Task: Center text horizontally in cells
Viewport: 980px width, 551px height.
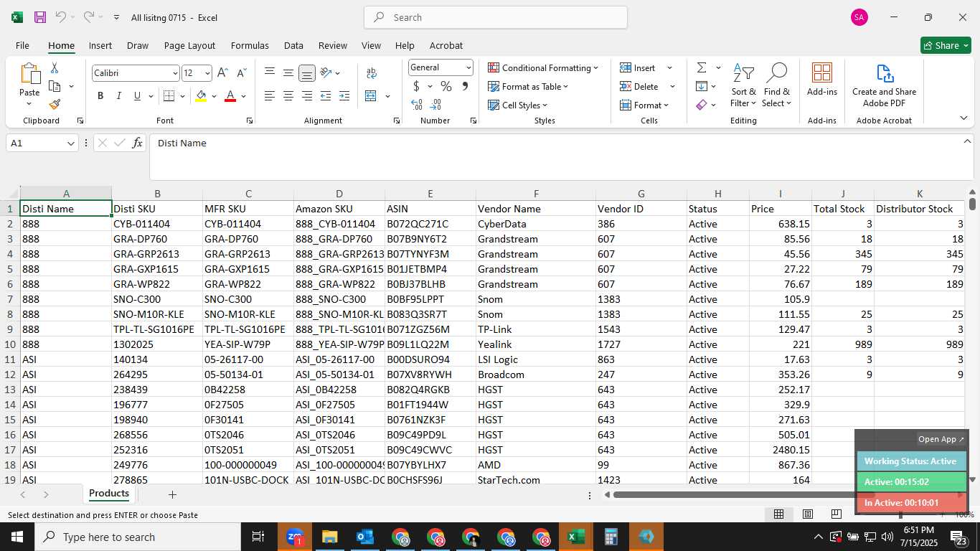Action: point(288,96)
